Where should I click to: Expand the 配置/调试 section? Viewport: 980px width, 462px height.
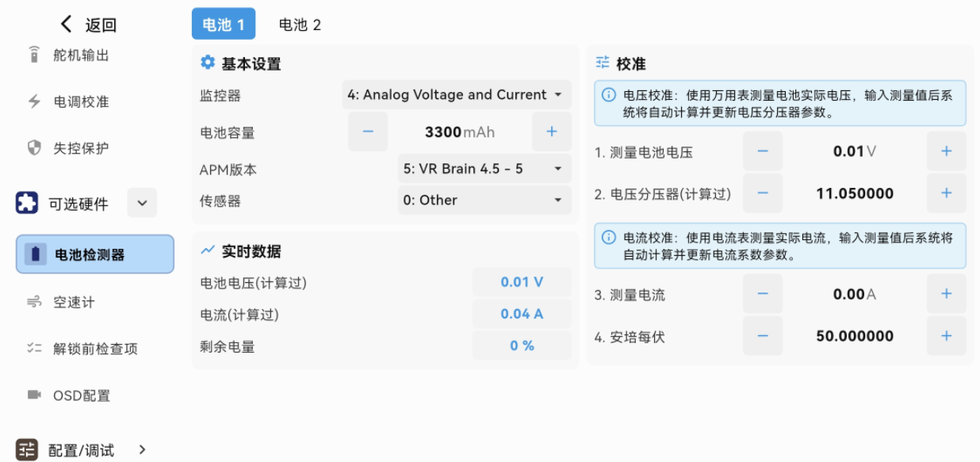point(143,450)
